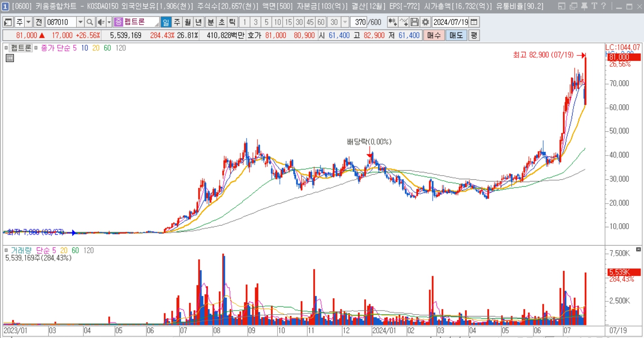This screenshot has height=338, width=644.
Task: Click the 1 screen number icon in title
Action: (5, 6)
